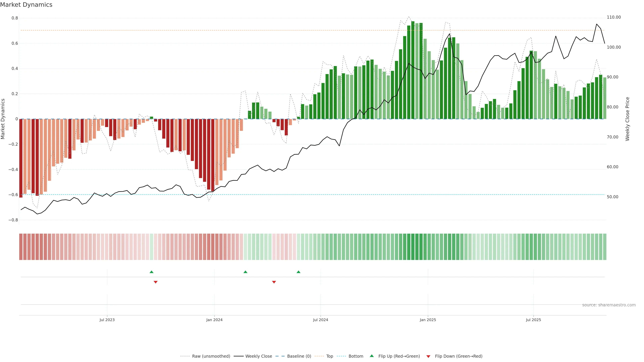Click the red triangle icon in the legend
644x362 pixels.
(x=428, y=356)
